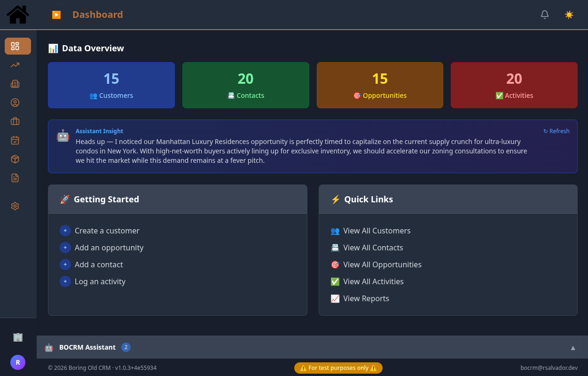Toggle the theme with the sun icon

pos(569,15)
